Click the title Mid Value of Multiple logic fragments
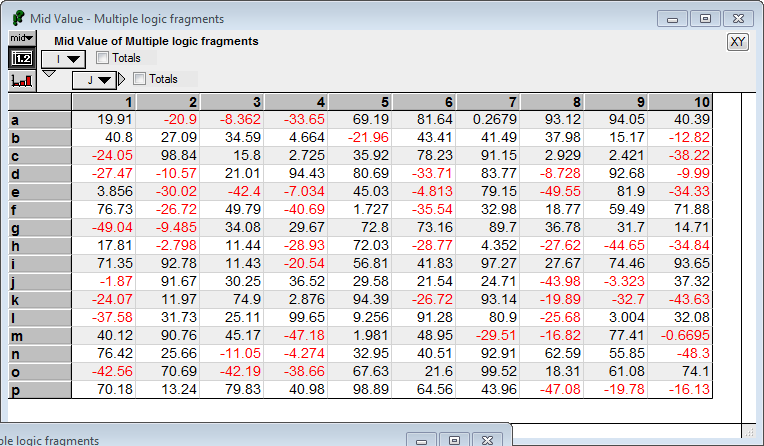This screenshot has width=764, height=446. pos(156,41)
